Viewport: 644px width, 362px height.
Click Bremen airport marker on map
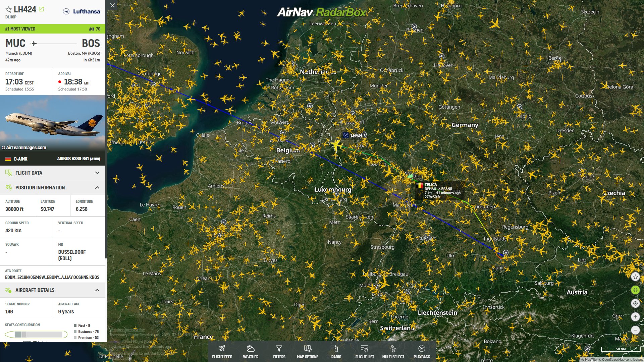pos(414,26)
